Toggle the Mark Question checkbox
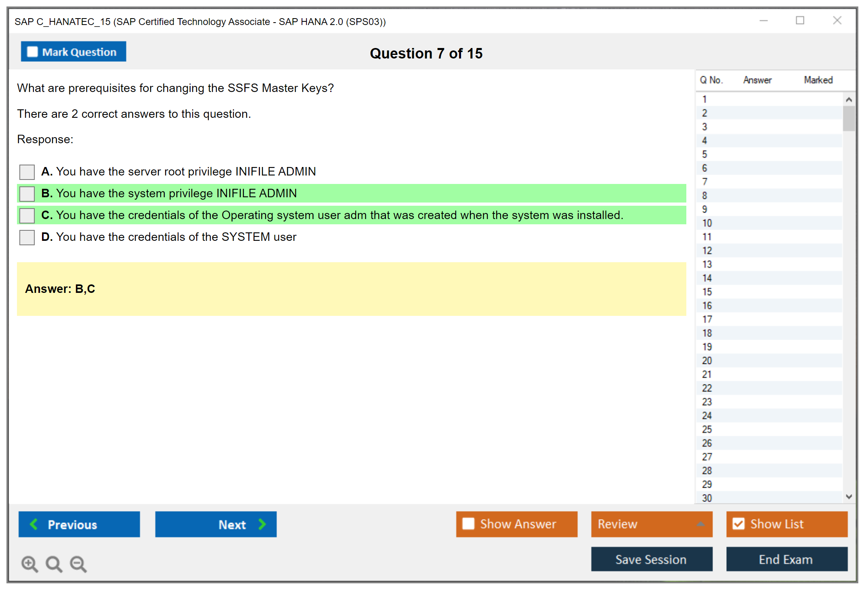The width and height of the screenshot is (868, 593). tap(32, 52)
